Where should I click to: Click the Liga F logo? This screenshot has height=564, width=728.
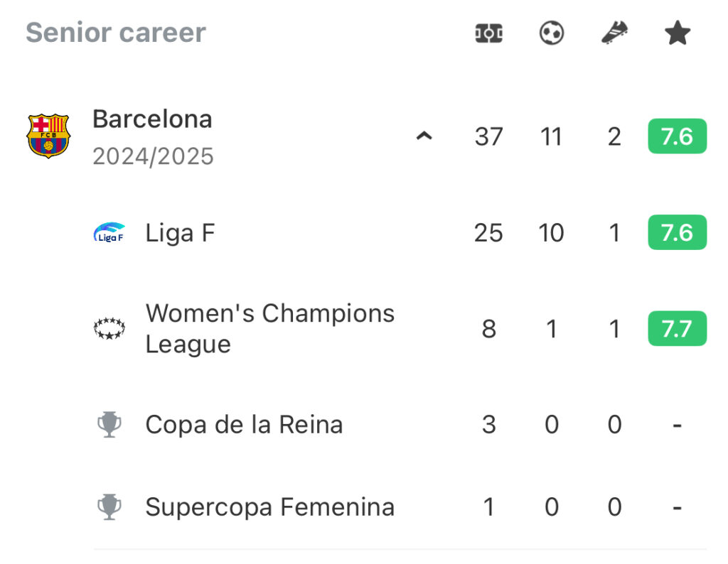[109, 232]
